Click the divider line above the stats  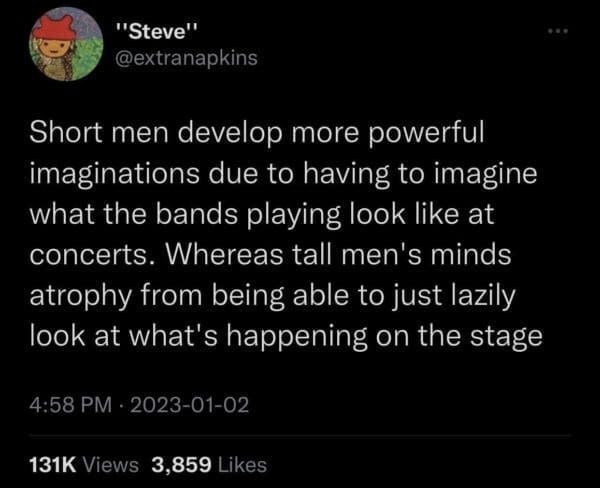(300, 435)
